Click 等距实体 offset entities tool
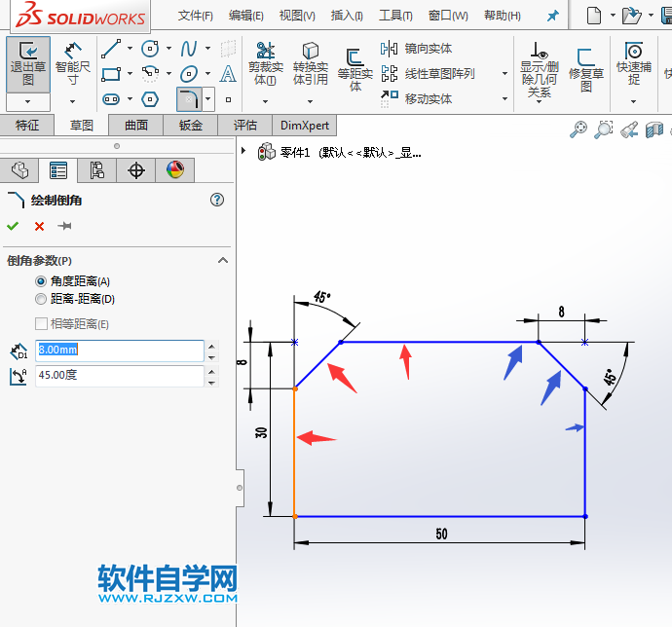The height and width of the screenshot is (627, 672). [x=355, y=69]
